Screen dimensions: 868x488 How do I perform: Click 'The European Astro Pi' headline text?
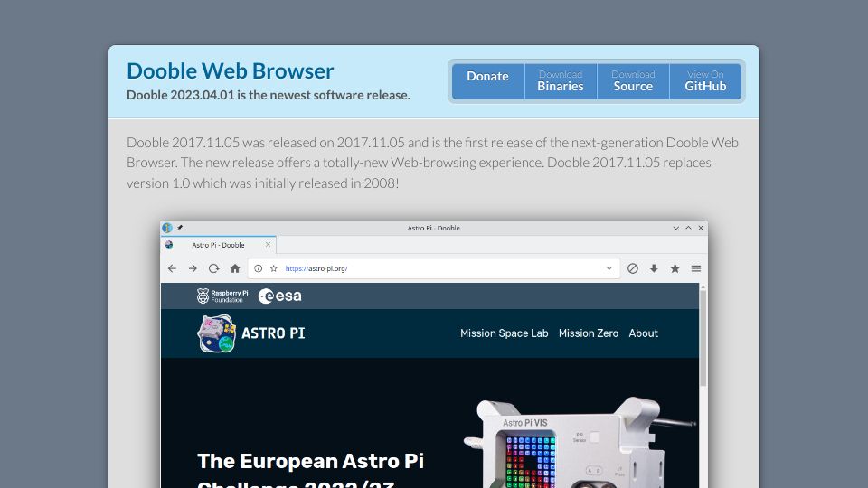pos(310,461)
